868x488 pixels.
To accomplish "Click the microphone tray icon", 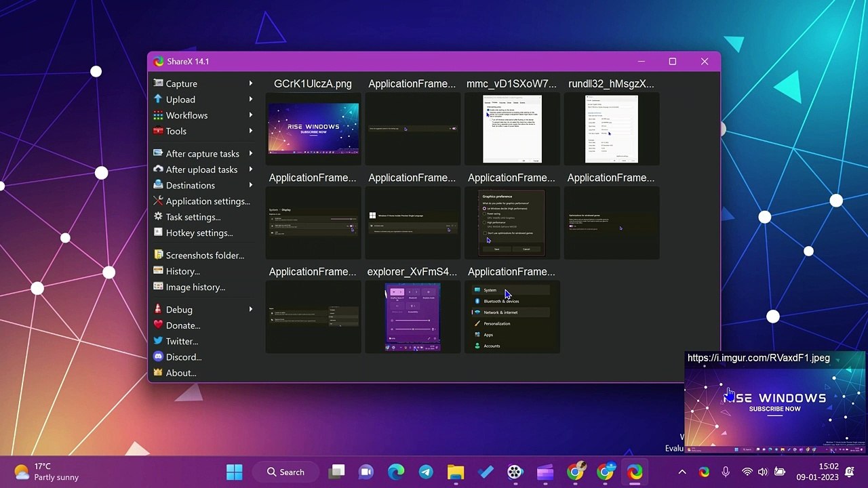I will click(726, 472).
